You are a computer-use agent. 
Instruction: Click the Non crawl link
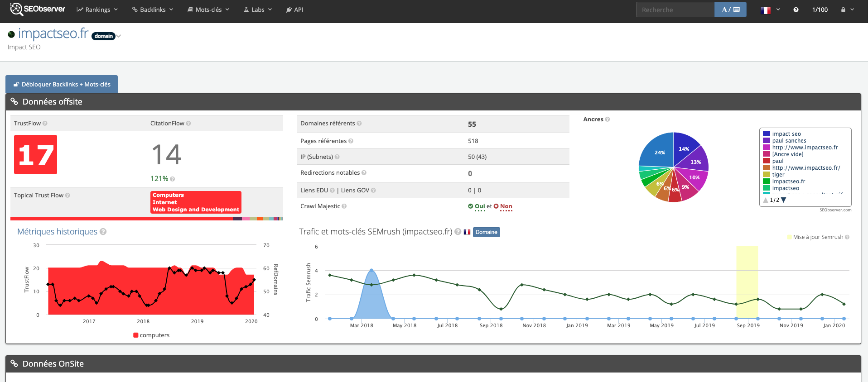[506, 206]
